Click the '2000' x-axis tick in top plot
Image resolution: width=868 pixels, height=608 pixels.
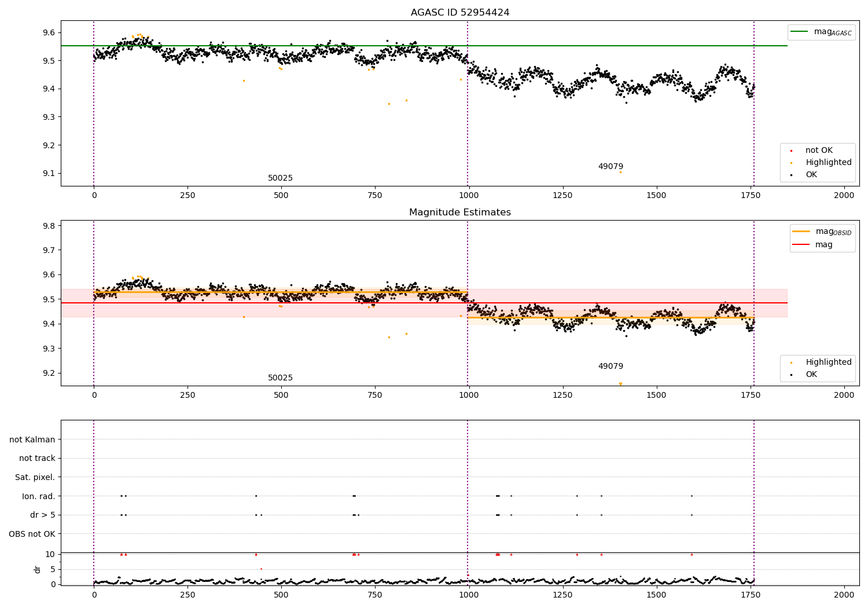click(x=844, y=196)
